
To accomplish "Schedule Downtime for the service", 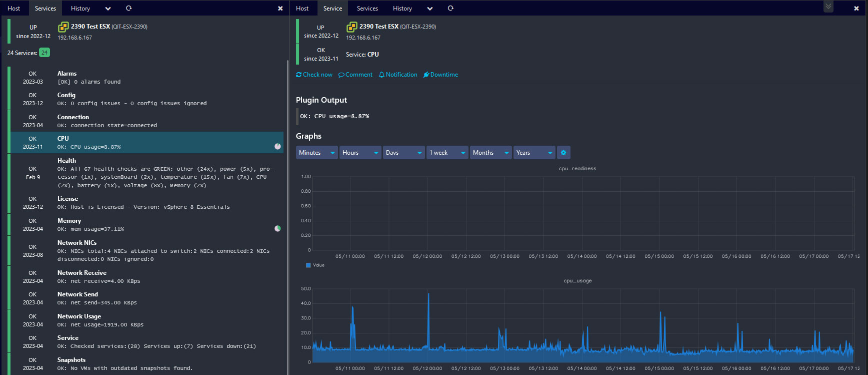I will [440, 75].
